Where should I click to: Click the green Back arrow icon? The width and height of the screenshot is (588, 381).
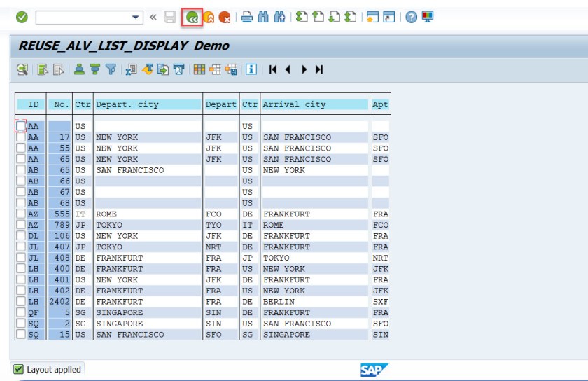[x=192, y=18]
